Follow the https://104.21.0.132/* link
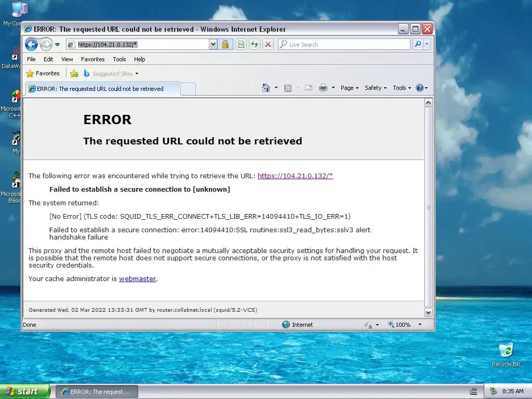 point(295,176)
